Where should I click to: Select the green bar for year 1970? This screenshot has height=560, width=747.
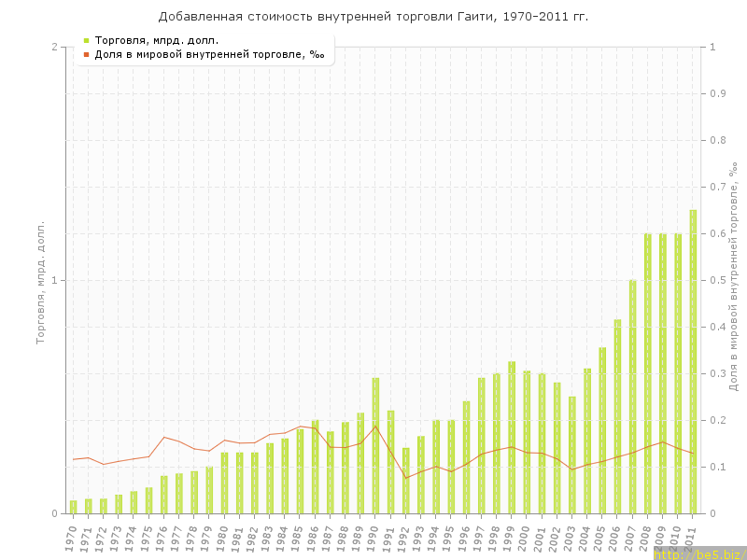pos(74,507)
